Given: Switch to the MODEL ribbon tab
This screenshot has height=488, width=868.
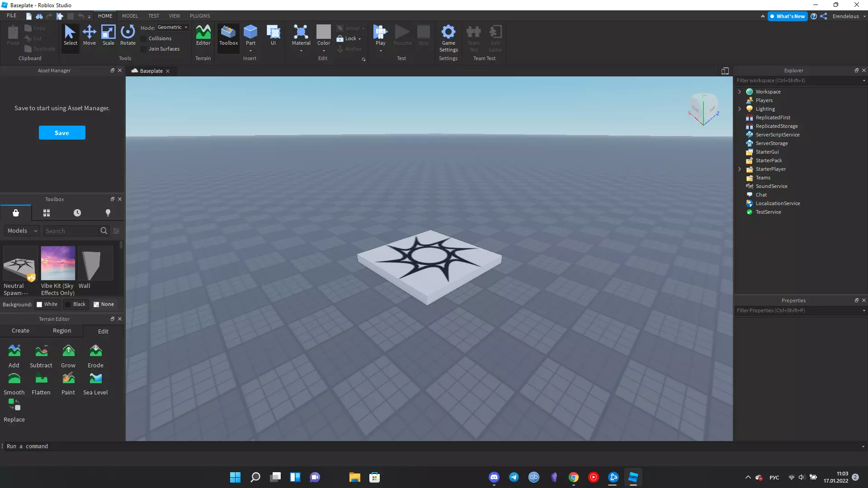Looking at the screenshot, I should 130,15.
